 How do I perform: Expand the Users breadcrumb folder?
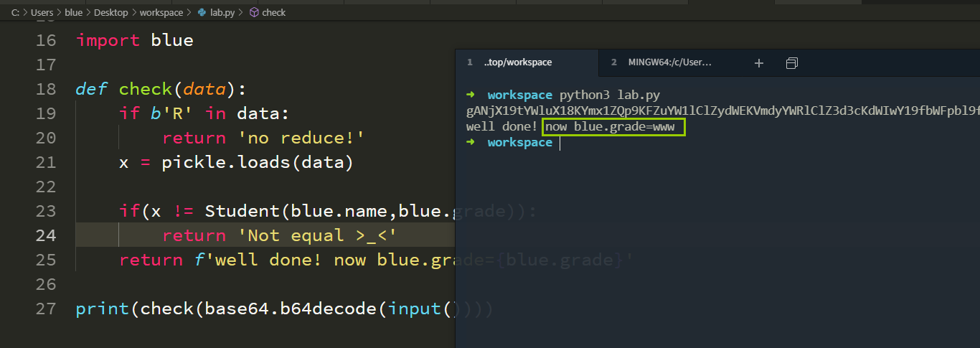click(x=42, y=13)
